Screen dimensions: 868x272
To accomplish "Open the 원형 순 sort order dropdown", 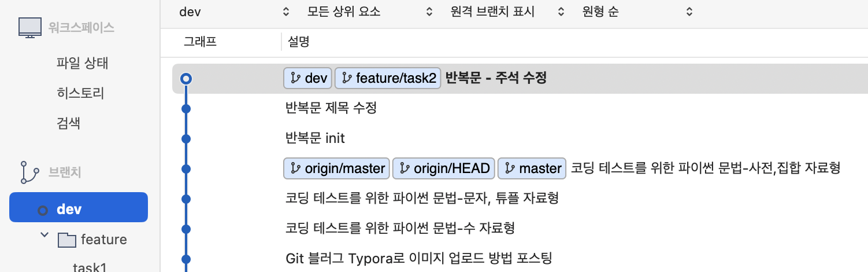I will coord(637,12).
